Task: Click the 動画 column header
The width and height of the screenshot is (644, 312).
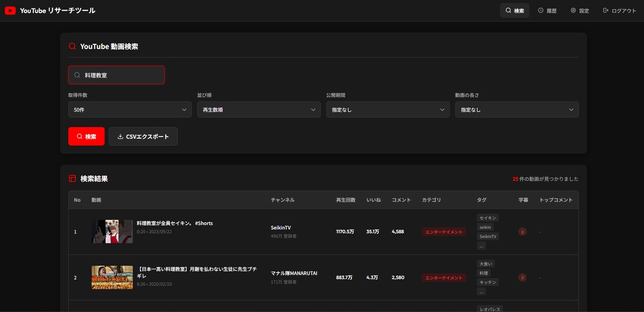Action: [96, 200]
